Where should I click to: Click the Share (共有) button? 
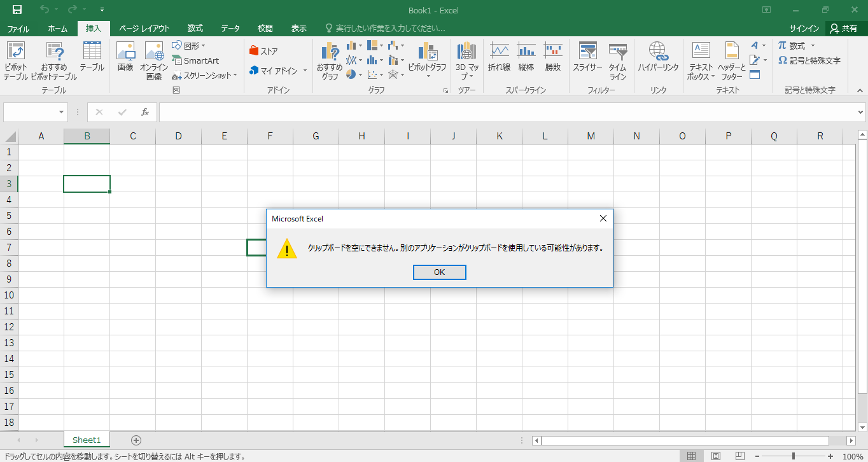(844, 29)
